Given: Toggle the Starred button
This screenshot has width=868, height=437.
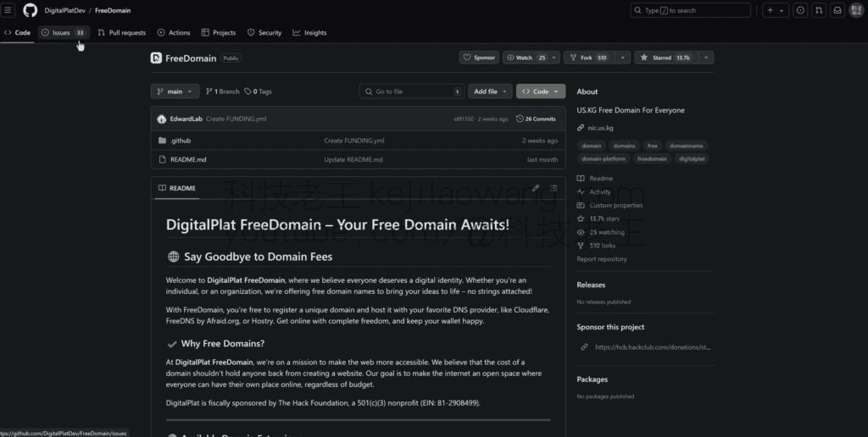Looking at the screenshot, I should pos(666,58).
